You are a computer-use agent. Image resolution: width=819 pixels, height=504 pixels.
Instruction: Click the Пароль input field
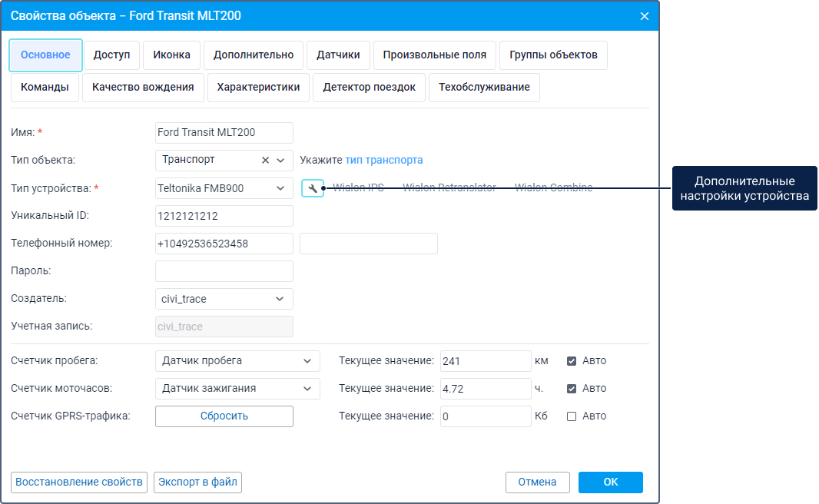point(224,271)
